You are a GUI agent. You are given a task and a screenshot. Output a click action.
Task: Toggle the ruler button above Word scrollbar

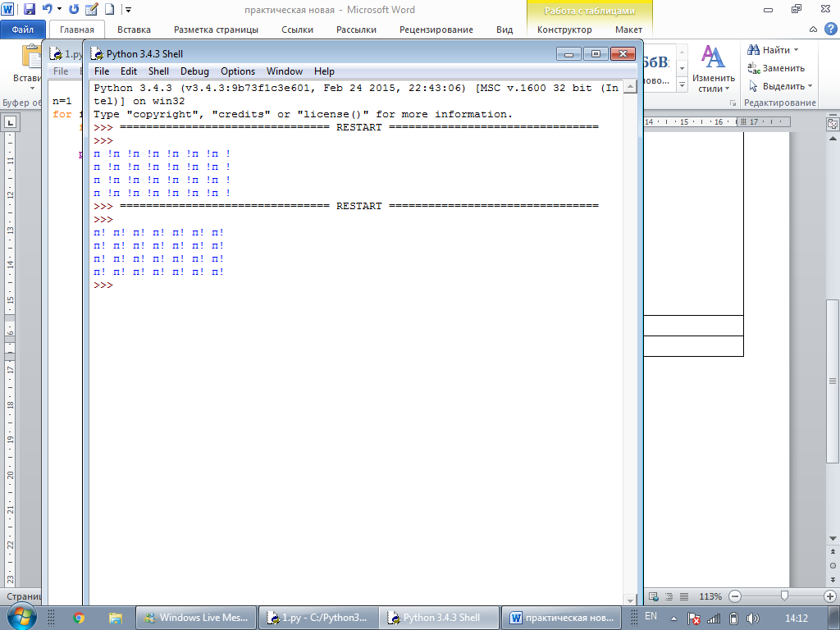pyautogui.click(x=833, y=125)
